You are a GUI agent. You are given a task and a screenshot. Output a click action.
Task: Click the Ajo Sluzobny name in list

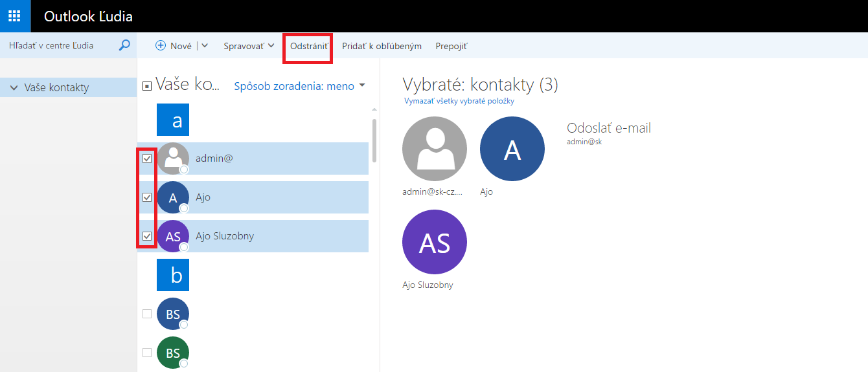225,236
